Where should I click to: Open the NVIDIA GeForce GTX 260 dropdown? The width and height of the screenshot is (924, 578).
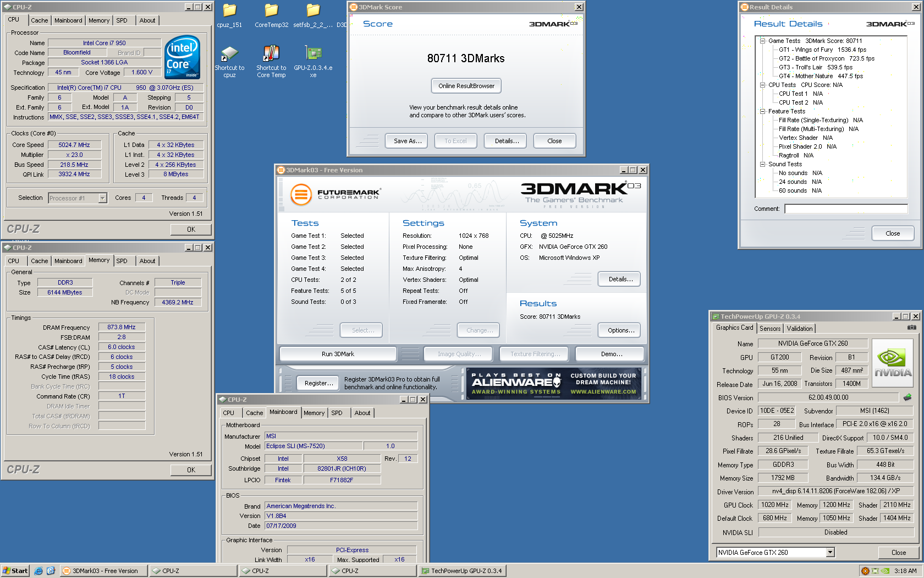pyautogui.click(x=830, y=552)
